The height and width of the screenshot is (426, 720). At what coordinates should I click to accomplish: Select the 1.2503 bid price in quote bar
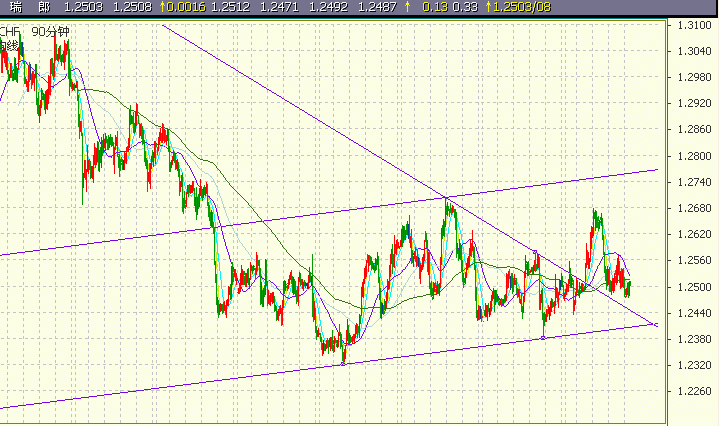[83, 7]
